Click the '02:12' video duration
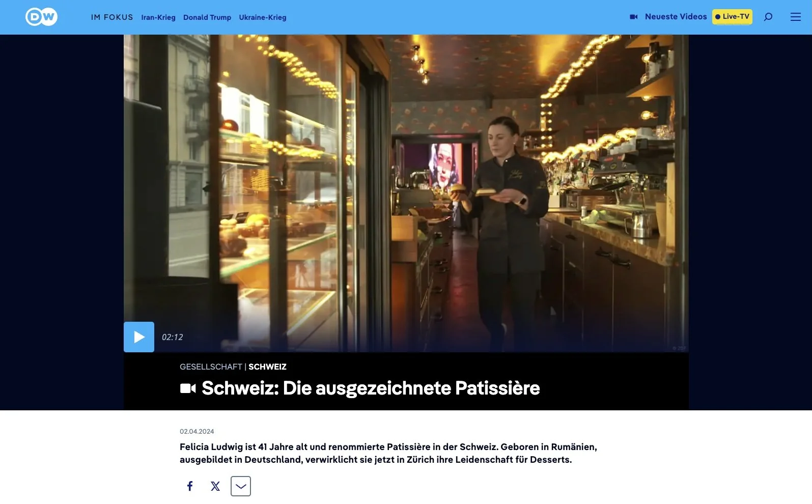Screen dimensions: 812x504 click(x=172, y=337)
